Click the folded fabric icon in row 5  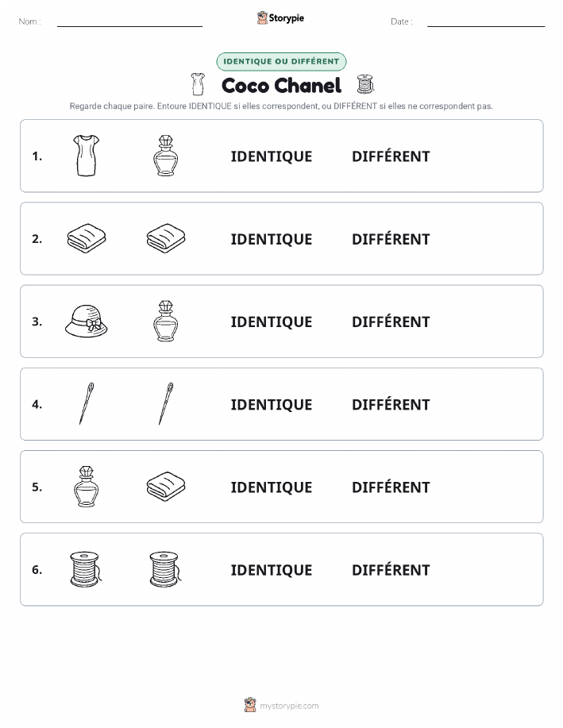166,487
